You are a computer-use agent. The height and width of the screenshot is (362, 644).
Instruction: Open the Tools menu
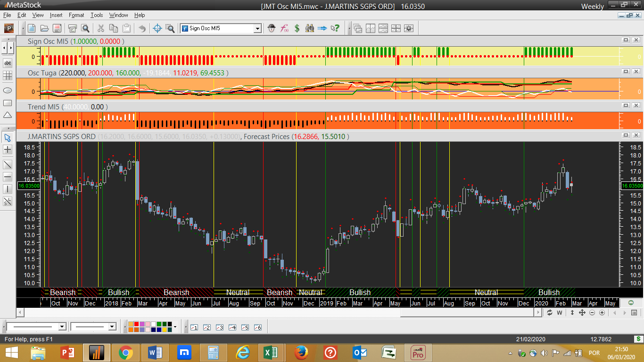[97, 15]
